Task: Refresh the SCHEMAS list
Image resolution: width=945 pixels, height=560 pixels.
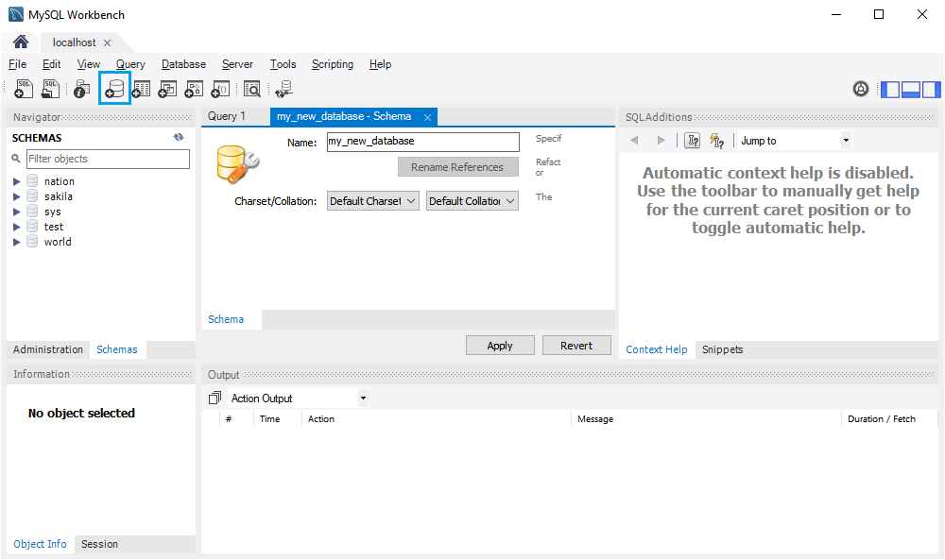Action: [x=179, y=137]
